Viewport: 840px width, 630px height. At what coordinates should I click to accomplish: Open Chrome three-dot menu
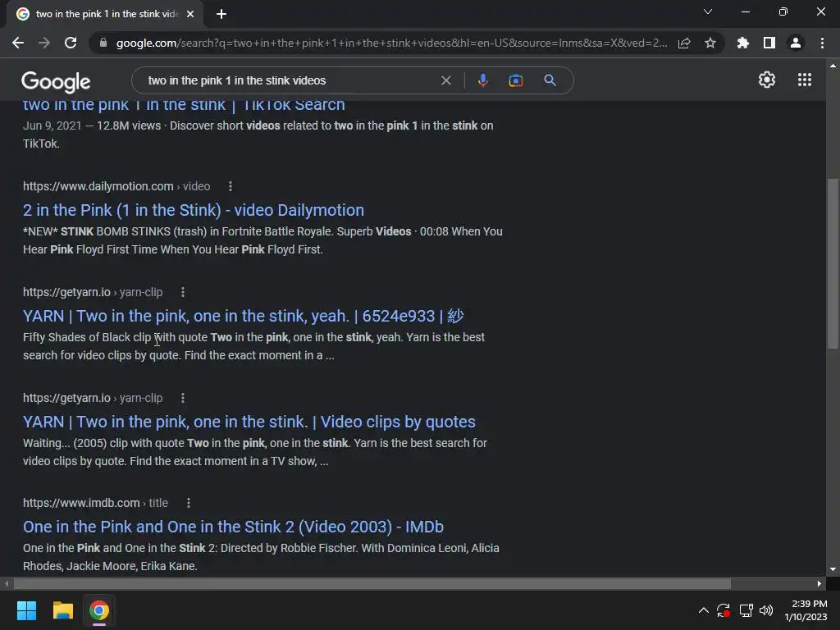tap(822, 43)
